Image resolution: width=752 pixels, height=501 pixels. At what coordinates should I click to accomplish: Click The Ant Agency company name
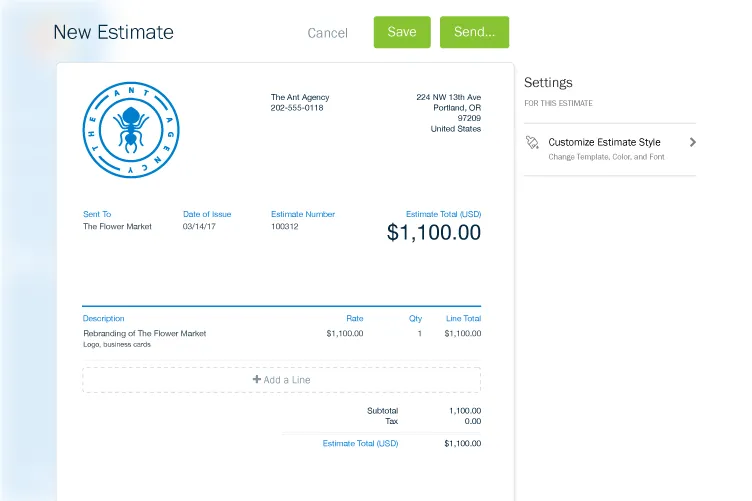tap(300, 97)
